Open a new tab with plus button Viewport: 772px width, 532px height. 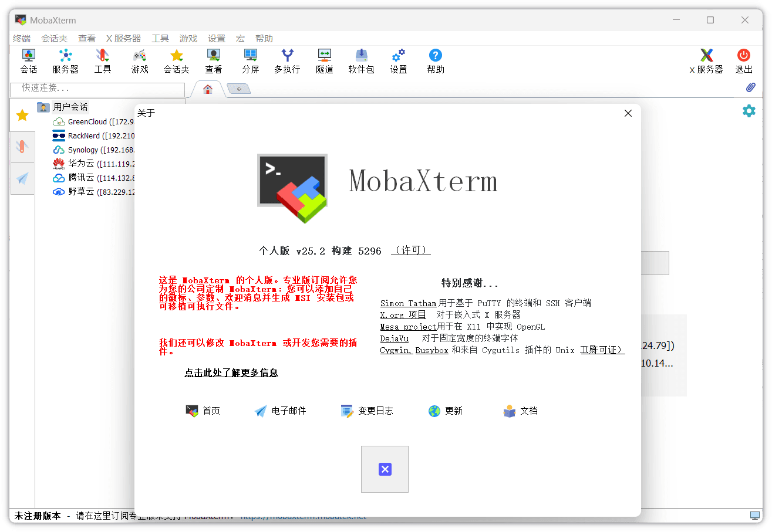[239, 89]
